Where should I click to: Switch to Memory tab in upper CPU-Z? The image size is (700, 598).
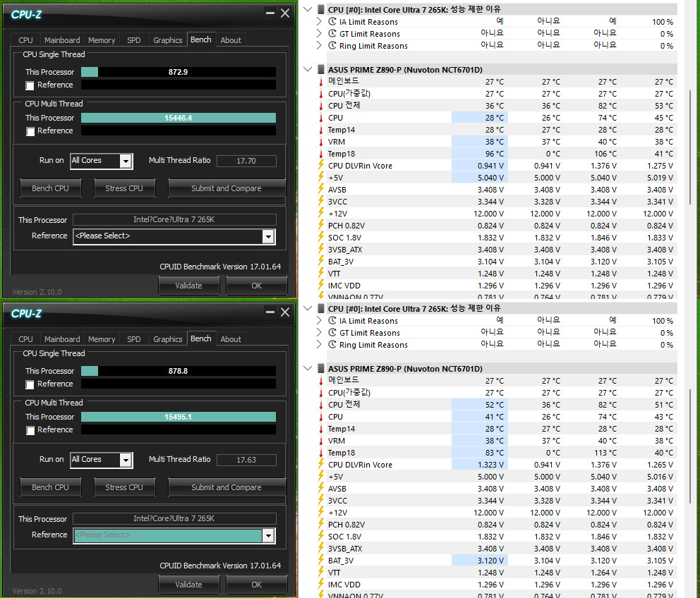click(x=102, y=40)
